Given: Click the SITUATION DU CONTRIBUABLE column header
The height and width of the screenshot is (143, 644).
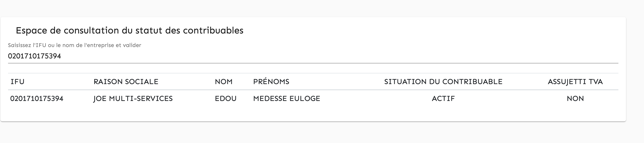Looking at the screenshot, I should click(443, 82).
